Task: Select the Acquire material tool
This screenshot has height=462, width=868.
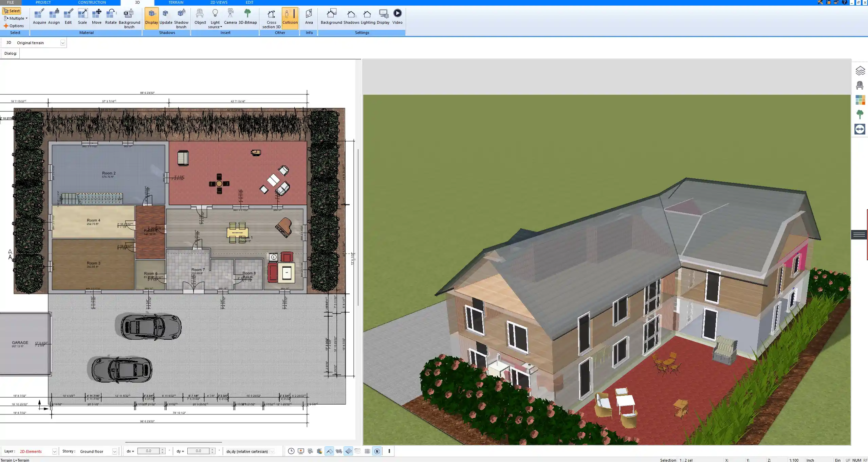Action: pyautogui.click(x=39, y=16)
